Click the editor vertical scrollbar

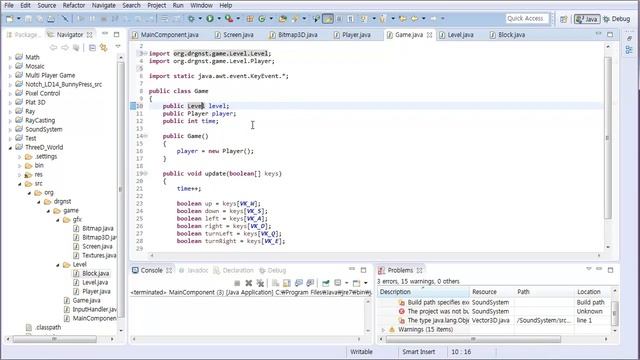pyautogui.click(x=608, y=137)
